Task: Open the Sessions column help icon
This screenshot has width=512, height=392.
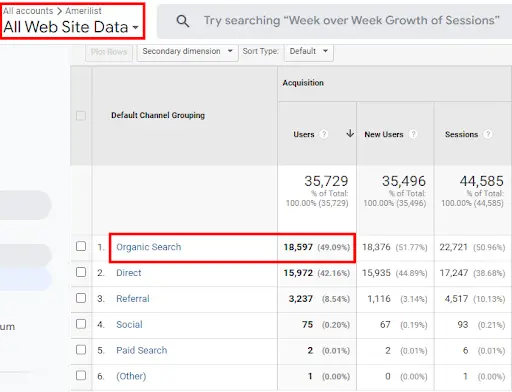Action: point(488,134)
